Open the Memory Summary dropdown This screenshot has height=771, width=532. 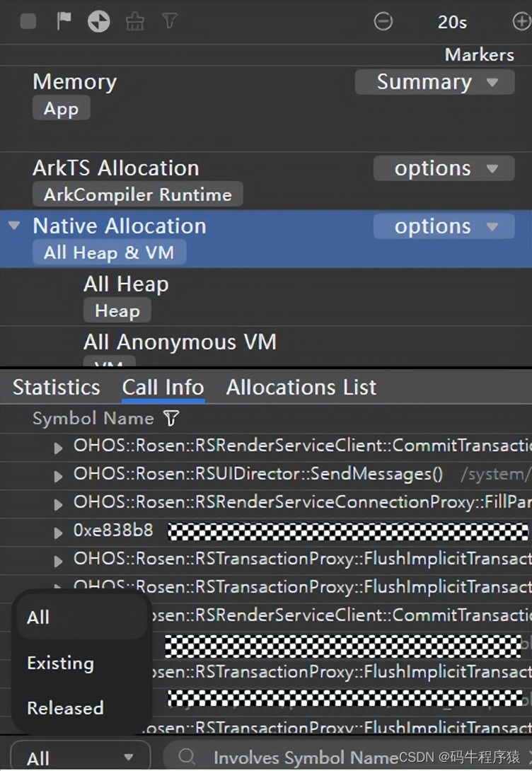434,81
